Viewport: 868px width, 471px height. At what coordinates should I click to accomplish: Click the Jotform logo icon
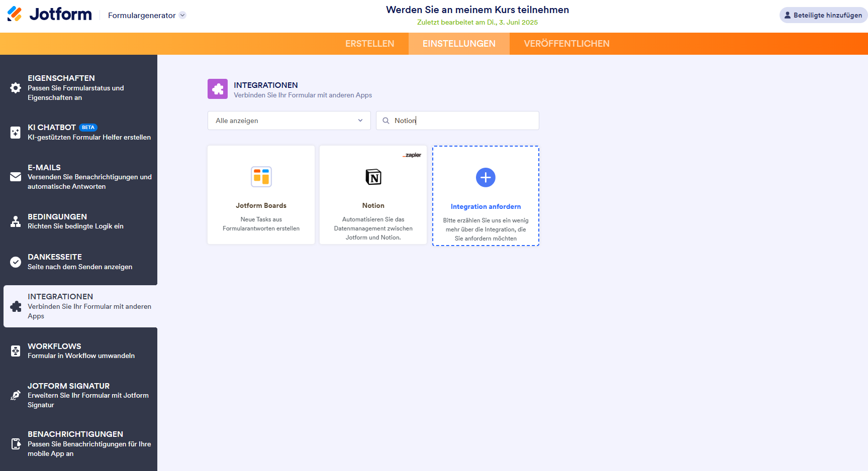click(x=15, y=14)
